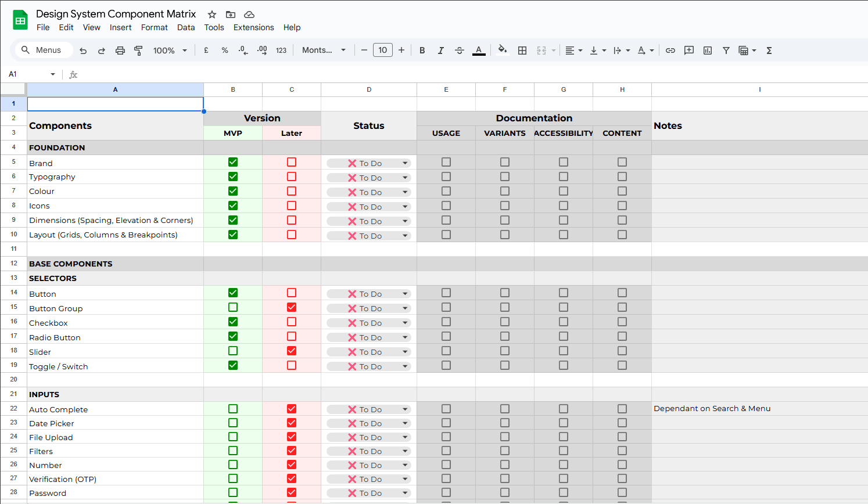Click the font size field
Viewport: 868px width, 504px height.
[x=383, y=51]
